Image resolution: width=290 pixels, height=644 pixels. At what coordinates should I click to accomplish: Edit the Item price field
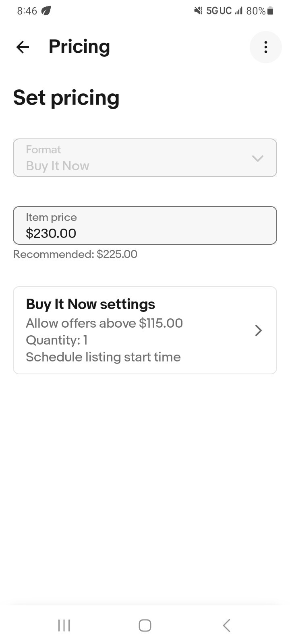tap(145, 225)
